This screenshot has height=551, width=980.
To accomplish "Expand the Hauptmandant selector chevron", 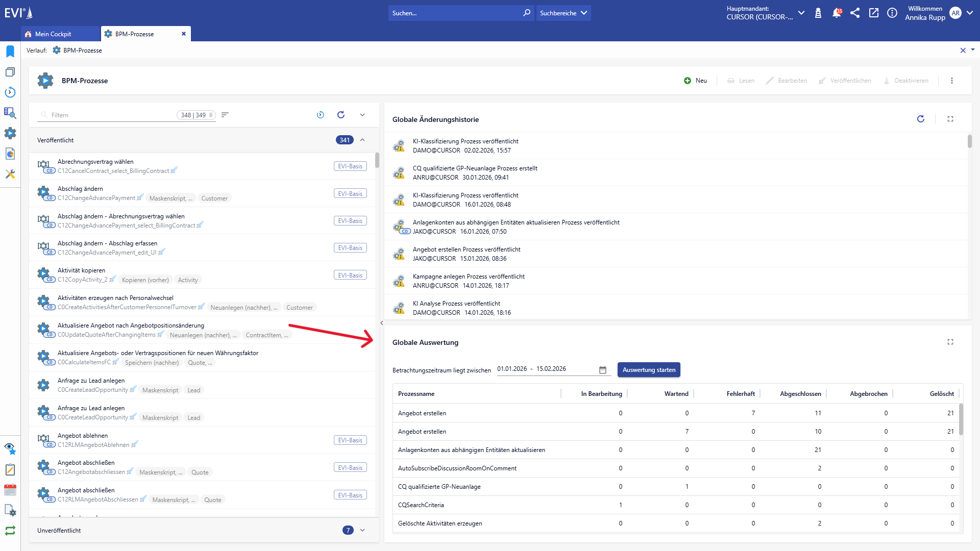I will 801,13.
